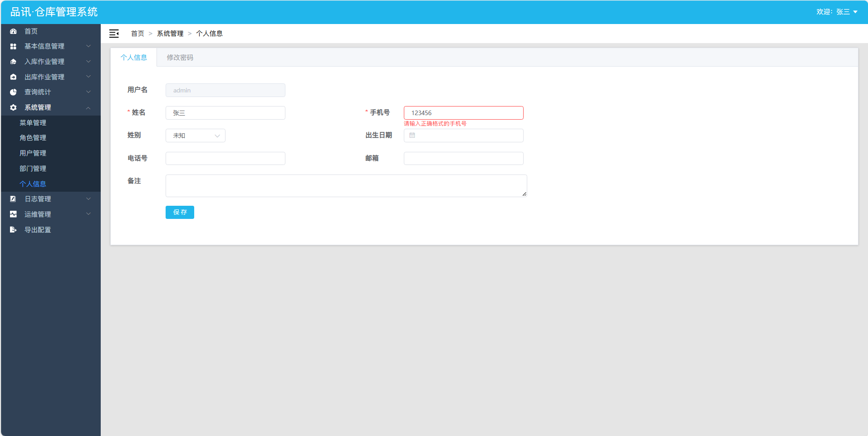Screen dimensions: 868x436
Task: Click the 备注 textarea
Action: 346,186
